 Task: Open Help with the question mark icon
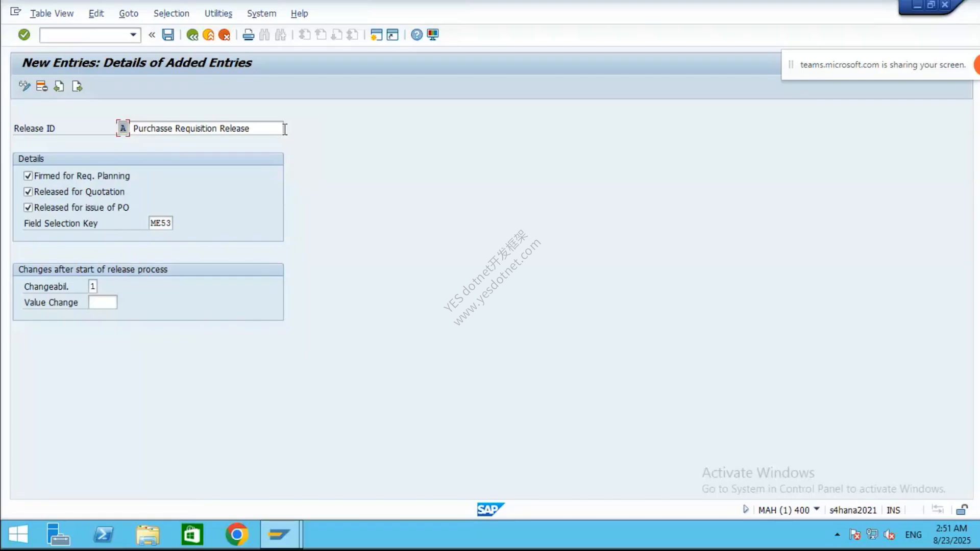[417, 35]
